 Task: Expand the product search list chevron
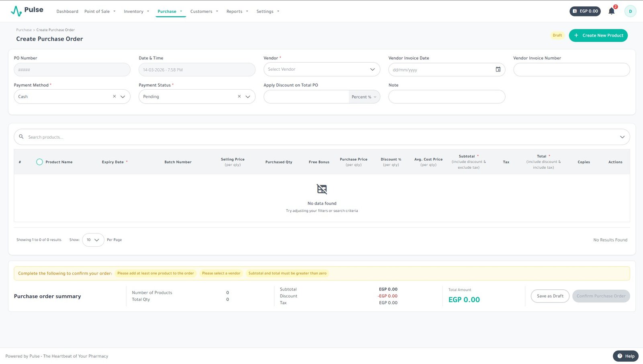pos(622,137)
